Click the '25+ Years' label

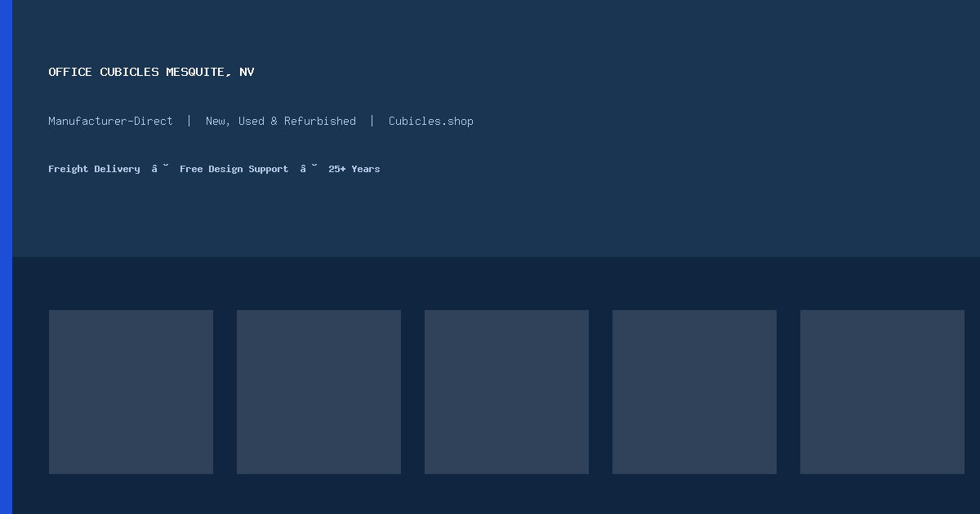coord(354,169)
